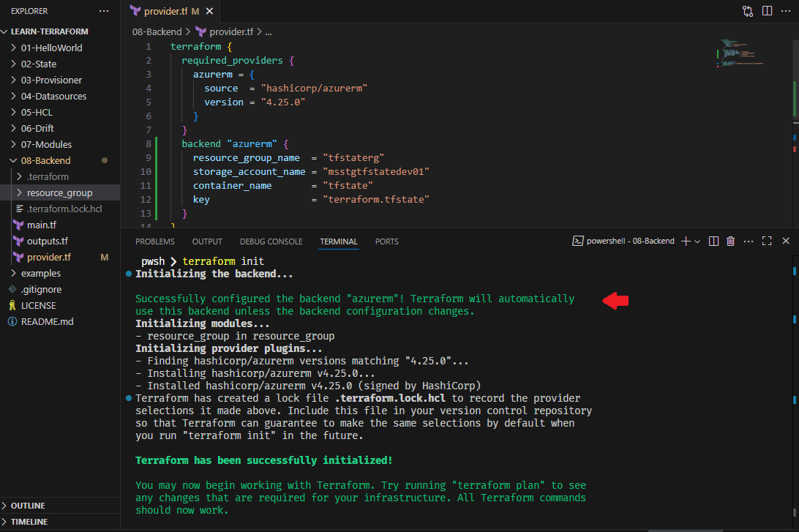Click the breadcrumb ellipsis segment
Screen dimensions: 799x532
(x=269, y=31)
